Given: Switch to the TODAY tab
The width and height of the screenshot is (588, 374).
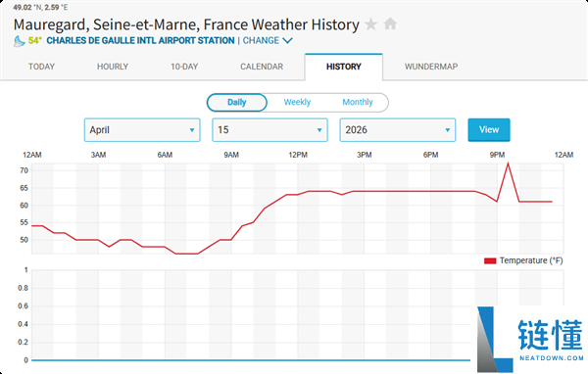Looking at the screenshot, I should pyautogui.click(x=41, y=67).
